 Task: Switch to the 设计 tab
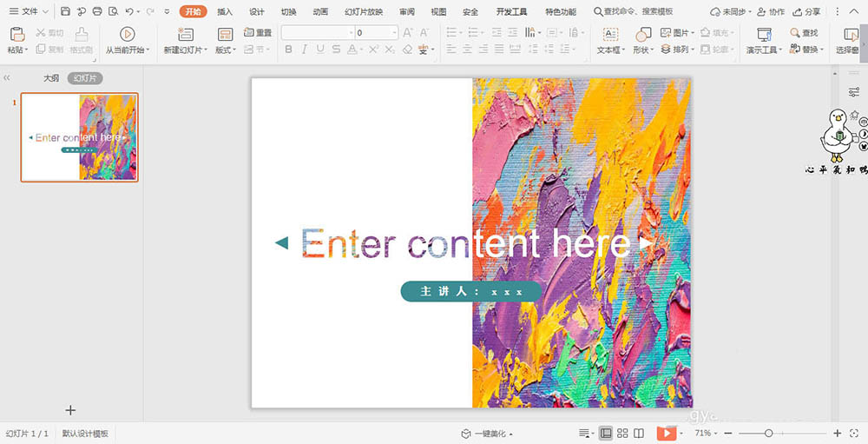(x=257, y=11)
